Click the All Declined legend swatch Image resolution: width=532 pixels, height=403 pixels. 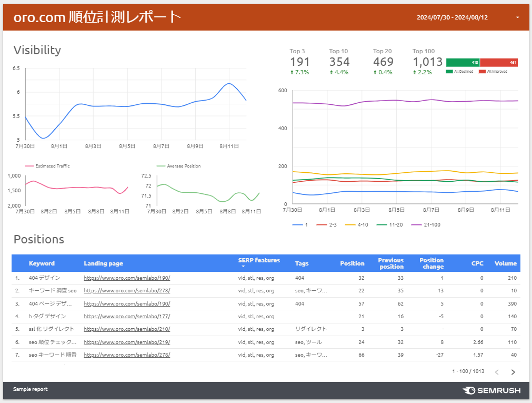coord(449,71)
